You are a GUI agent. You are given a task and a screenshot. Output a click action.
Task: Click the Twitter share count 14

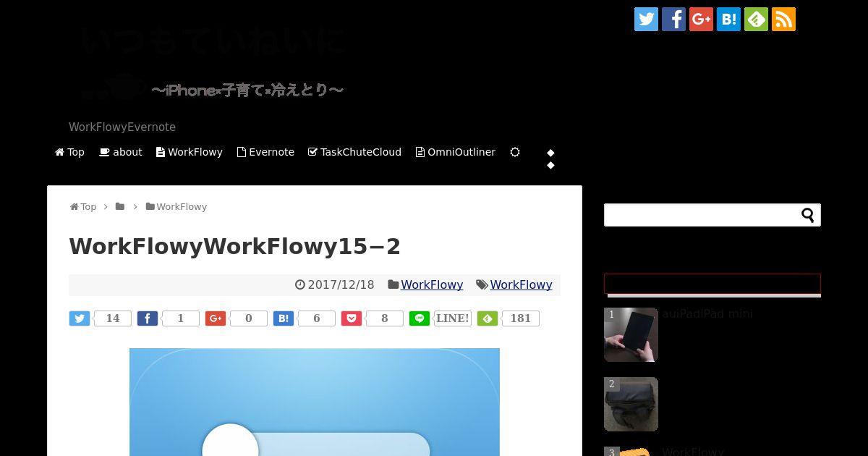point(113,318)
